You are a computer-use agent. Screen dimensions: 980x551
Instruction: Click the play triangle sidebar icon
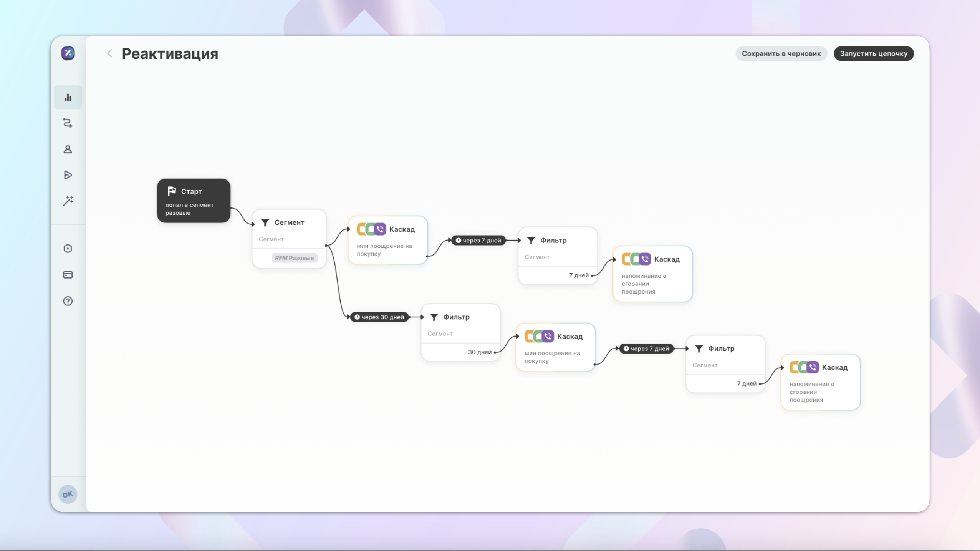[68, 175]
